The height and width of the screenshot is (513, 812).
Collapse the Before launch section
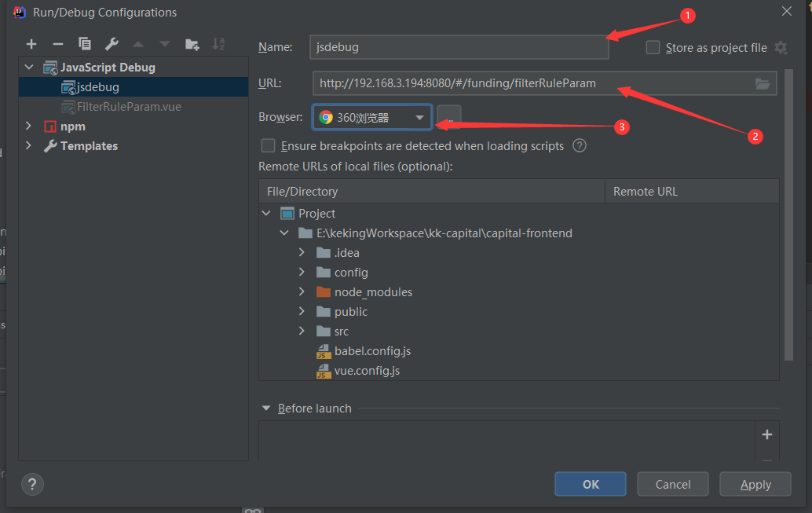[265, 409]
